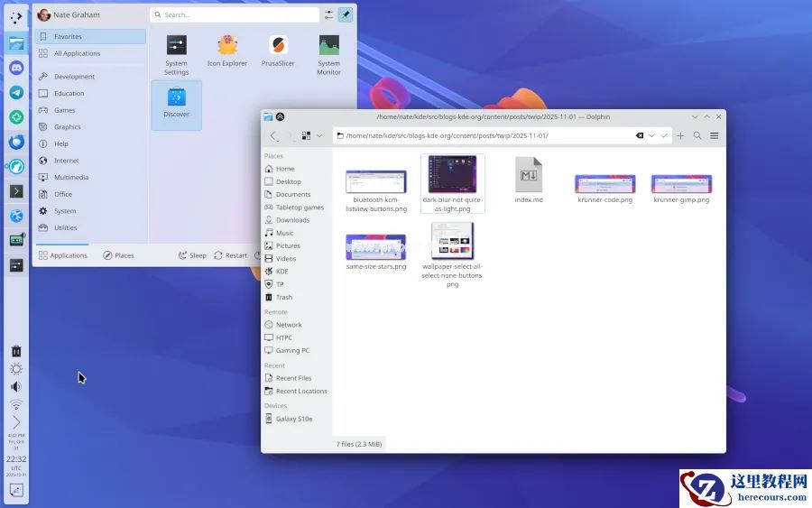
Task: Toggle the launcher pin-open button
Action: click(x=346, y=14)
